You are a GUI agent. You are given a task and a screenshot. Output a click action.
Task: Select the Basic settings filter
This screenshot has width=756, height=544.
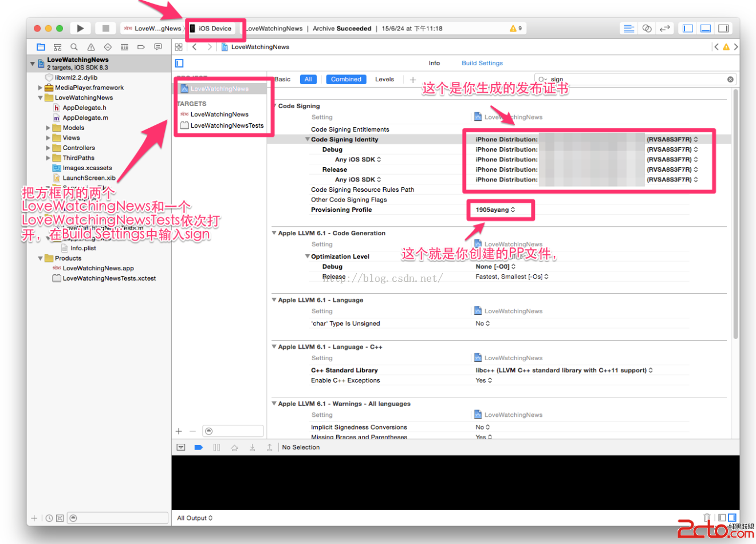[x=282, y=80]
